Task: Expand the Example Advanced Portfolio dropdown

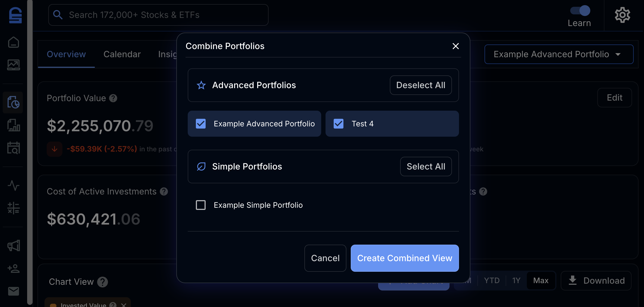Action: coord(559,54)
